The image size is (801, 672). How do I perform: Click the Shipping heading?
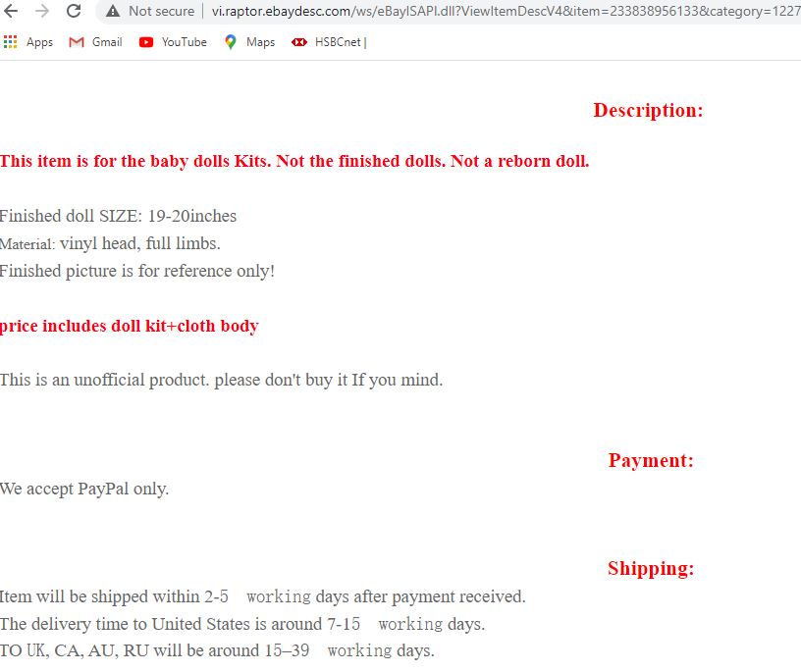click(x=651, y=568)
